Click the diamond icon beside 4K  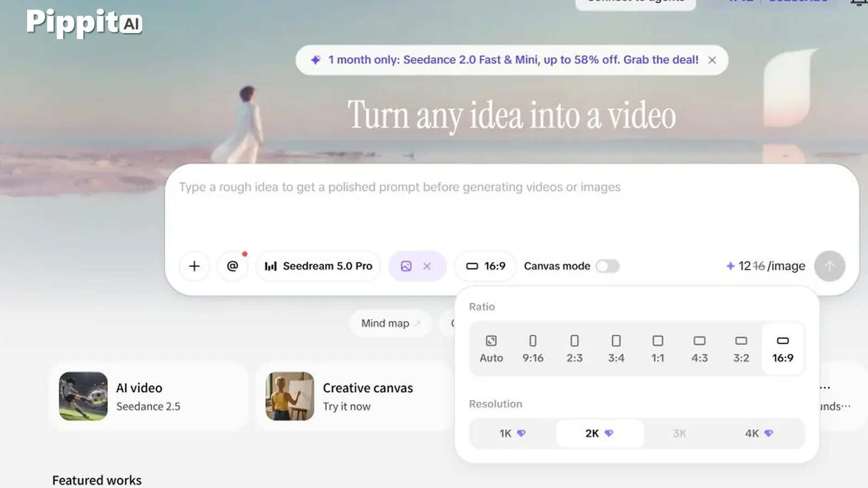[x=768, y=433]
